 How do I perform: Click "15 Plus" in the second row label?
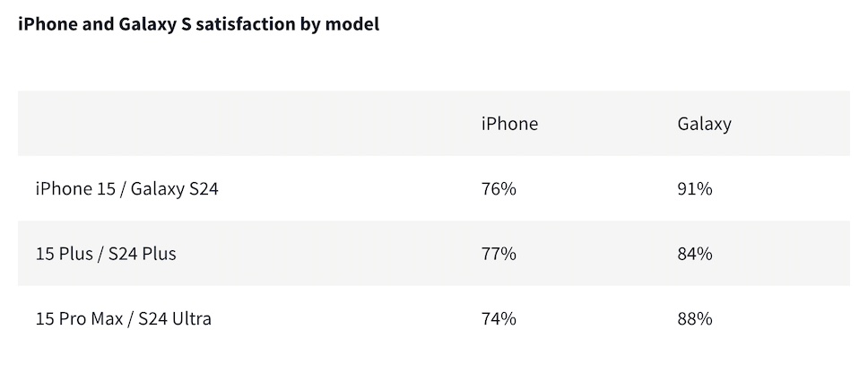pos(64,254)
